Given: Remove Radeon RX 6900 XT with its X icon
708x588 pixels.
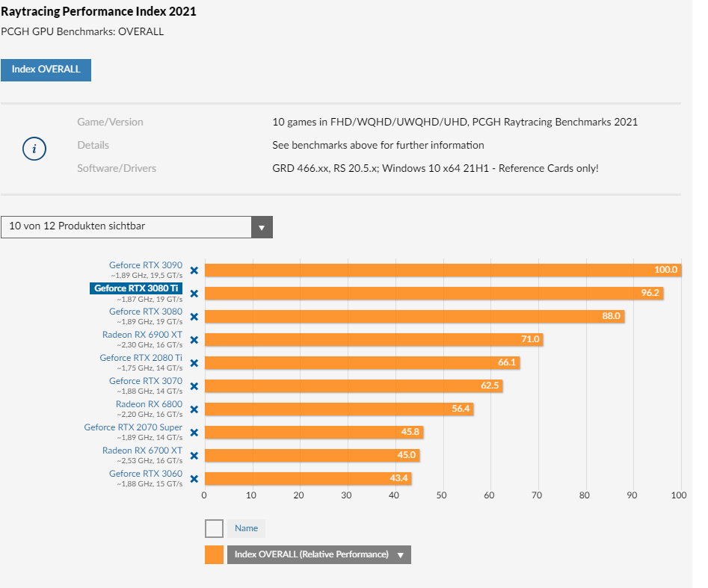Looking at the screenshot, I should pos(194,340).
